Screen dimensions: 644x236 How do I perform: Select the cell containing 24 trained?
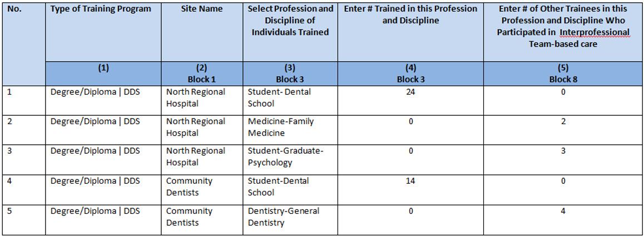pos(410,92)
